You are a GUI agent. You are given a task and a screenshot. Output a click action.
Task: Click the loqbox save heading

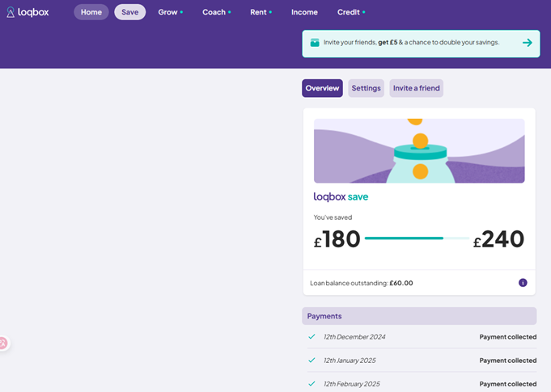tap(341, 197)
